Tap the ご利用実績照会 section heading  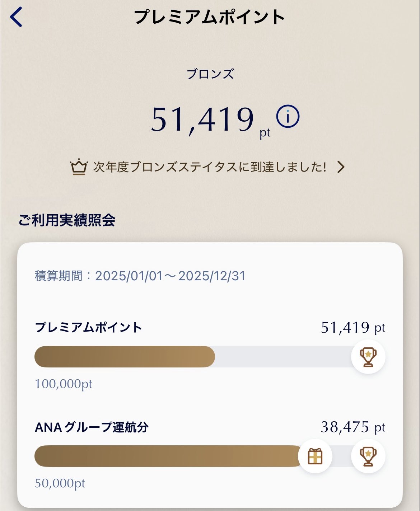tap(67, 220)
